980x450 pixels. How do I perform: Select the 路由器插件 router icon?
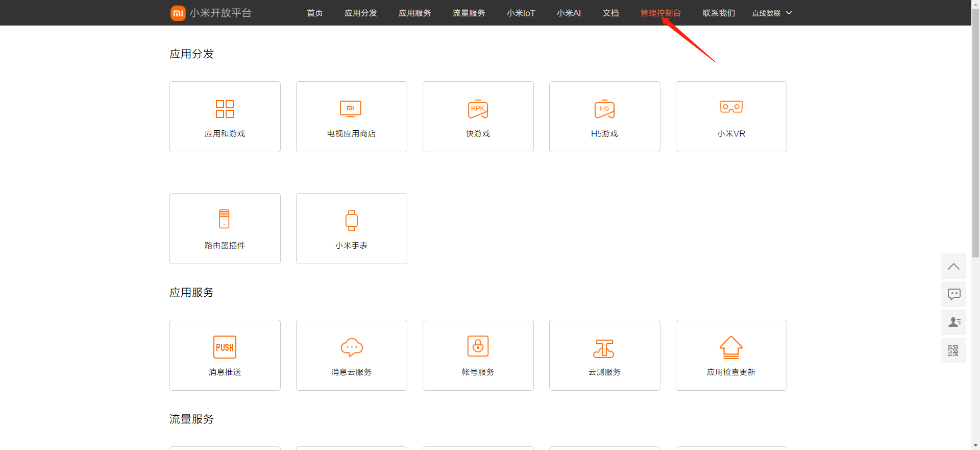(224, 219)
